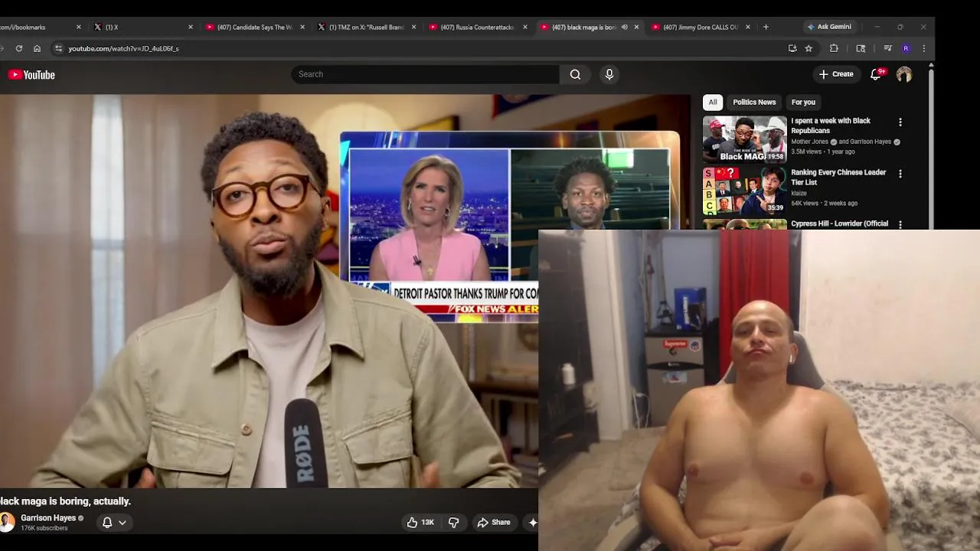Open a new browser tab
980x551 pixels.
766,27
